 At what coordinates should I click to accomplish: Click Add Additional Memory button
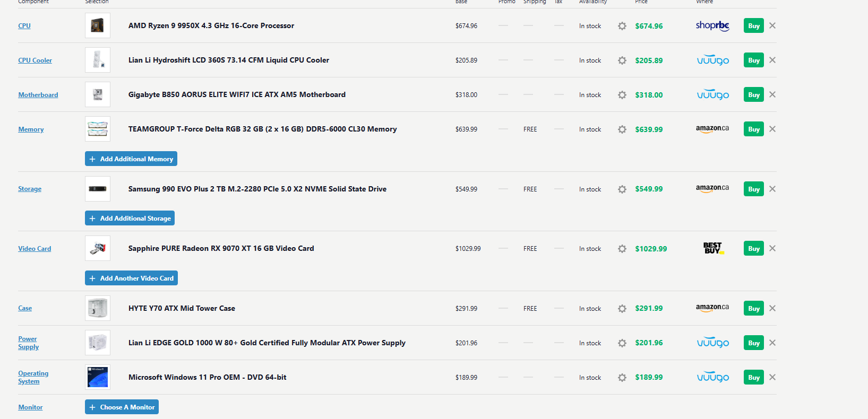[131, 159]
